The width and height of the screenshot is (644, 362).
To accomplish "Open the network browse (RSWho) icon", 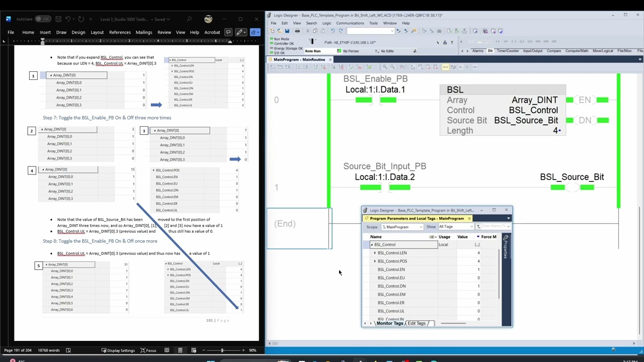I will (x=445, y=43).
